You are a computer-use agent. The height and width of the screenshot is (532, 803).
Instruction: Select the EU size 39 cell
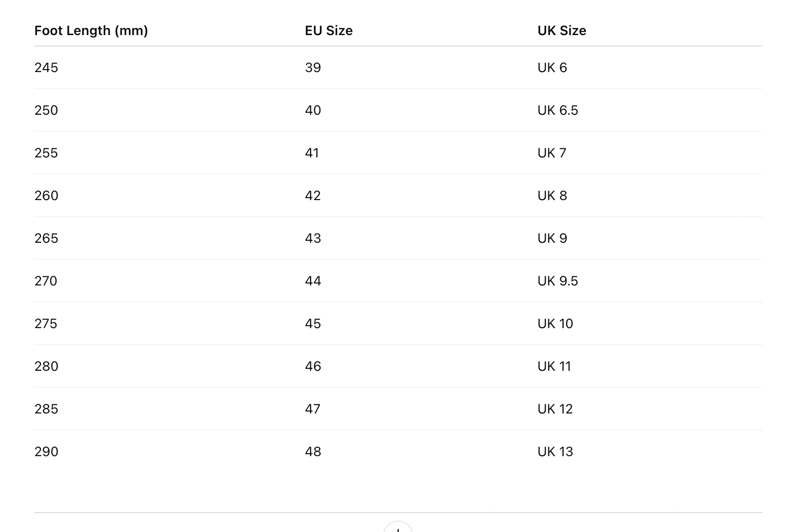click(313, 68)
